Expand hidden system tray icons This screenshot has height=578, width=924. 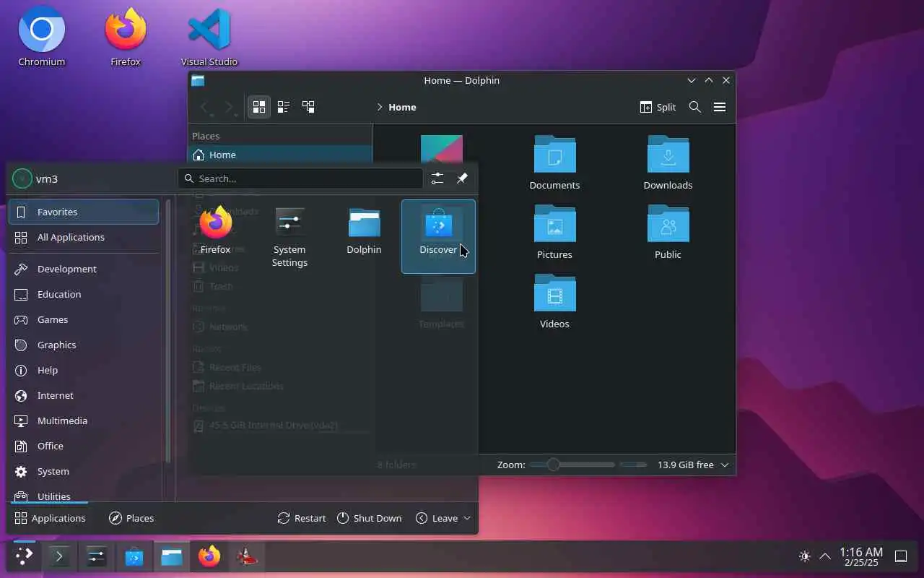[824, 556]
